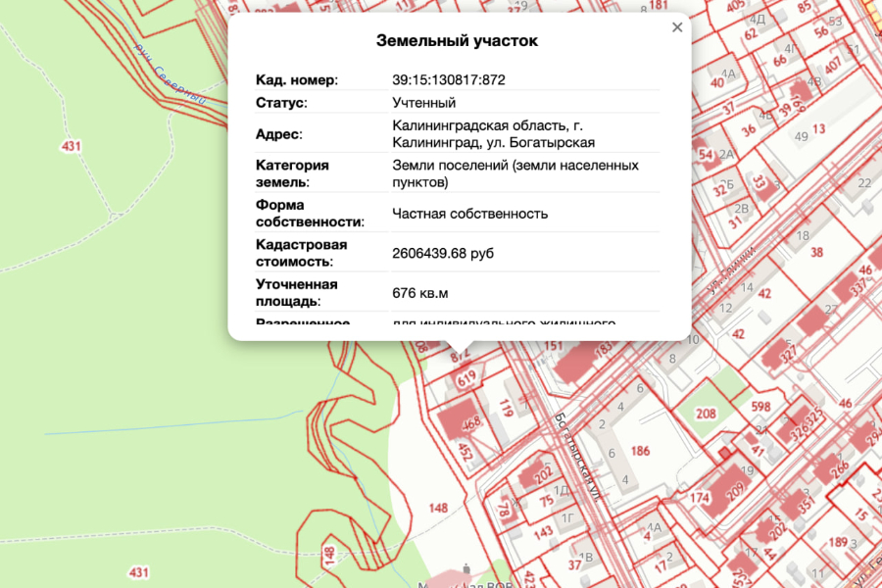Click the Уточненная площадь value 676 кв.м

click(x=420, y=293)
